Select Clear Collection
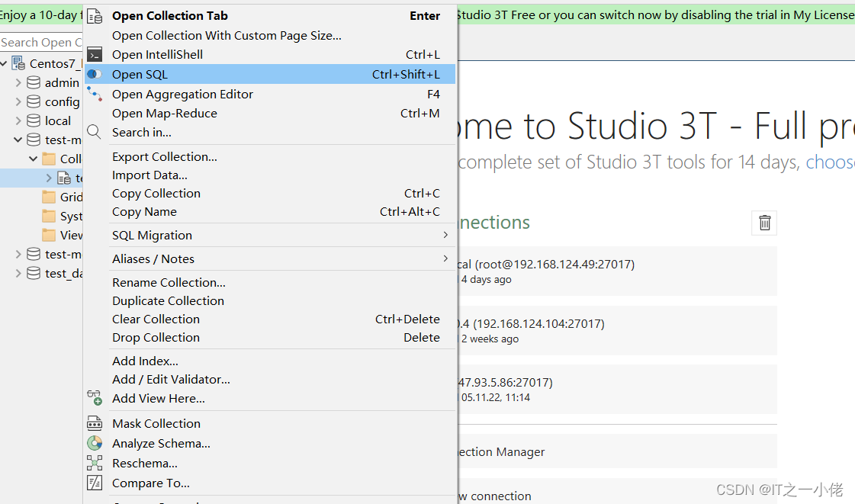 click(x=271, y=319)
